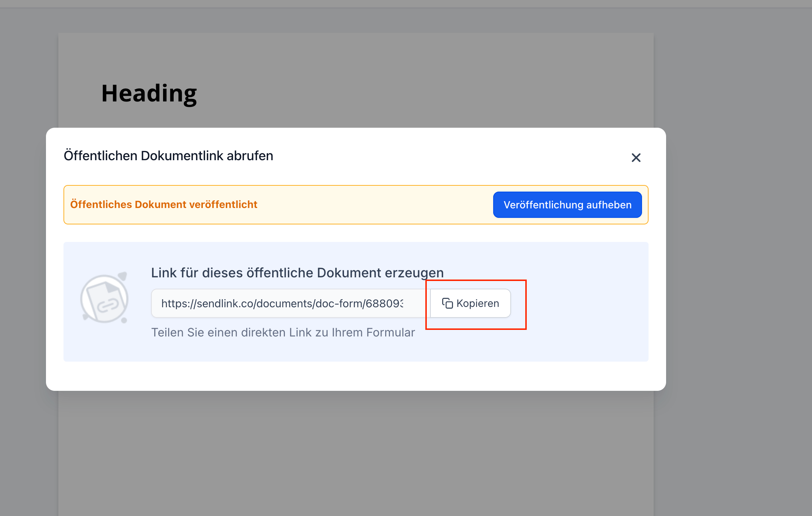Close the public document link dialog
This screenshot has height=516, width=812.
[636, 158]
